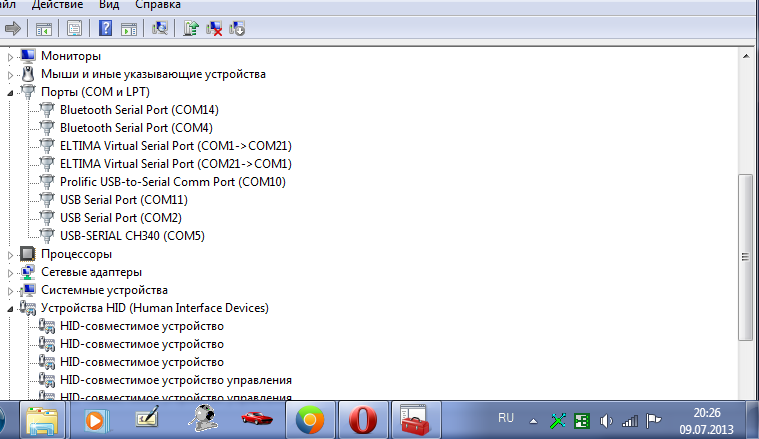Click the vertical scrollbar thumb

[x=746, y=257]
